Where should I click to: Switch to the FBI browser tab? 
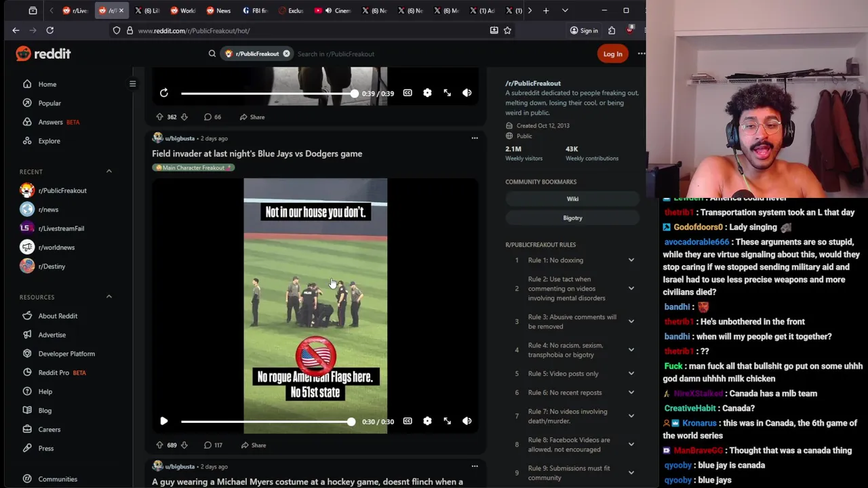pos(254,11)
